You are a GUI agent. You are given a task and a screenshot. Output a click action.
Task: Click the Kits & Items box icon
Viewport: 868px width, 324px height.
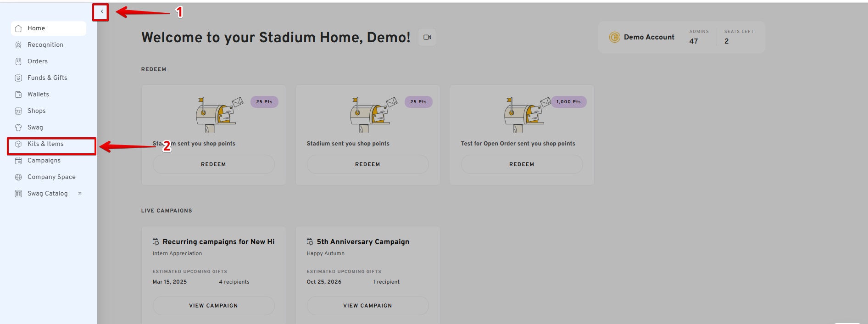(x=18, y=144)
